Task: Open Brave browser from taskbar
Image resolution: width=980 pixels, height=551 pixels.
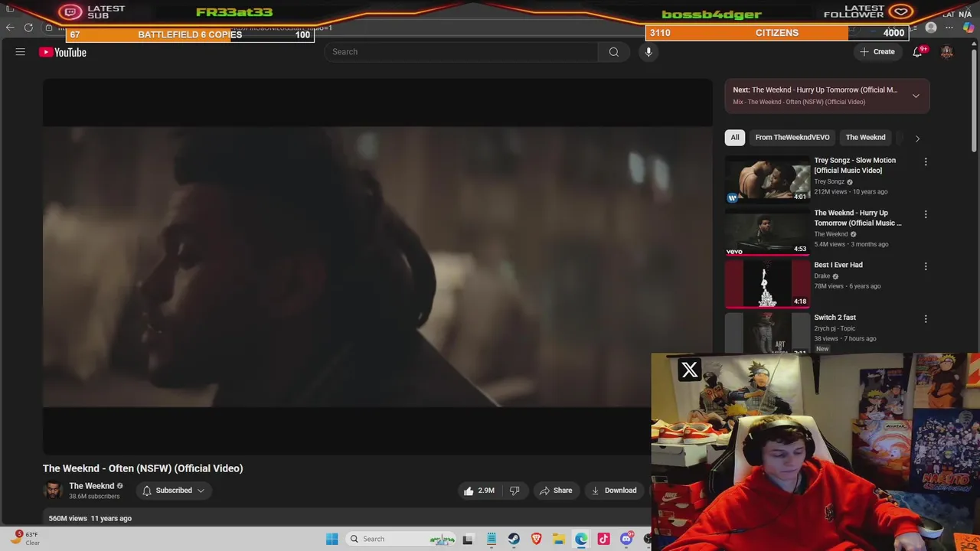Action: (x=537, y=539)
